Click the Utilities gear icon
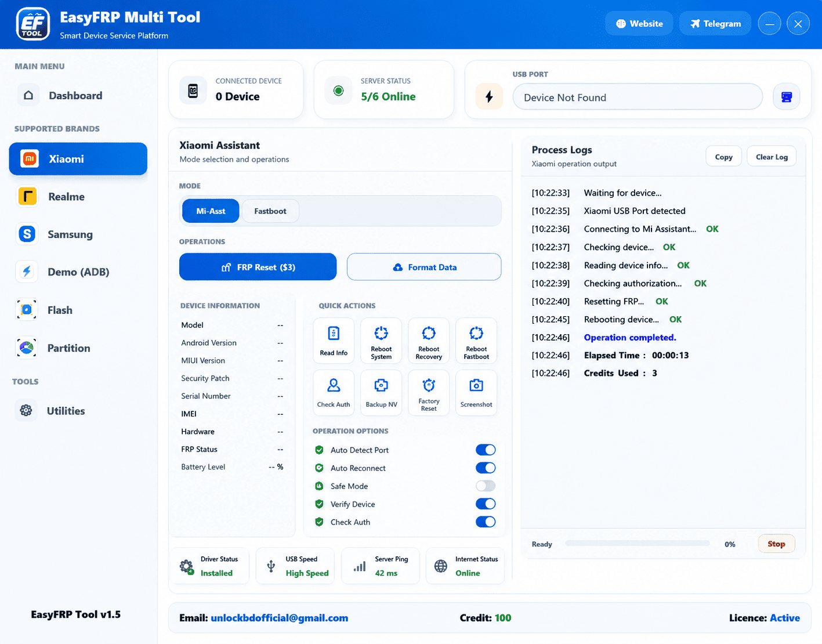Viewport: 822px width, 644px height. (26, 411)
